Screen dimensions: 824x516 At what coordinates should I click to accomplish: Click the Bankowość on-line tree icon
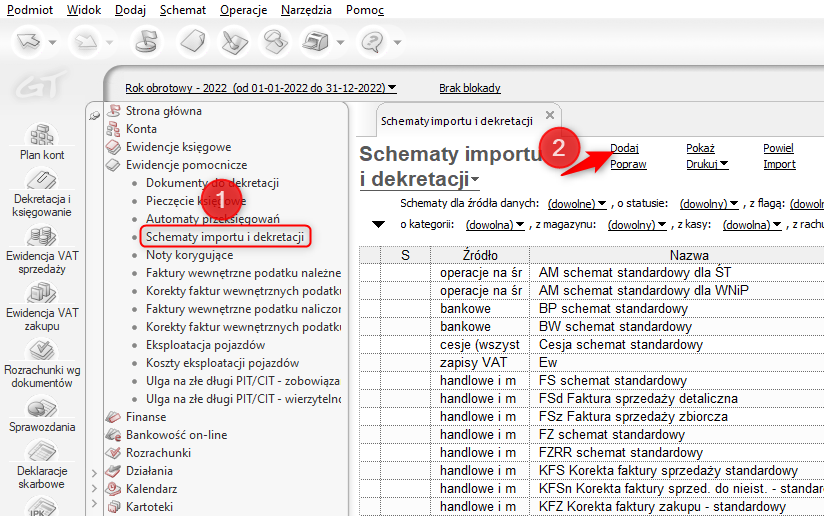[x=114, y=435]
